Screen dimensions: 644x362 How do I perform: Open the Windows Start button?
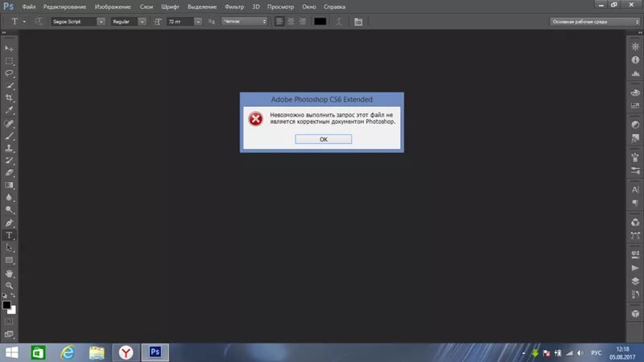11,352
